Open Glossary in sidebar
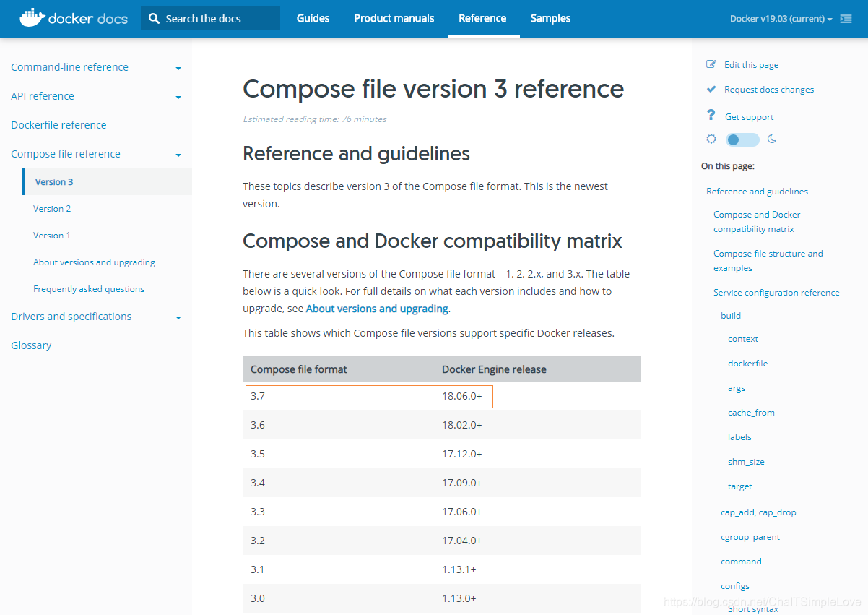 click(31, 345)
